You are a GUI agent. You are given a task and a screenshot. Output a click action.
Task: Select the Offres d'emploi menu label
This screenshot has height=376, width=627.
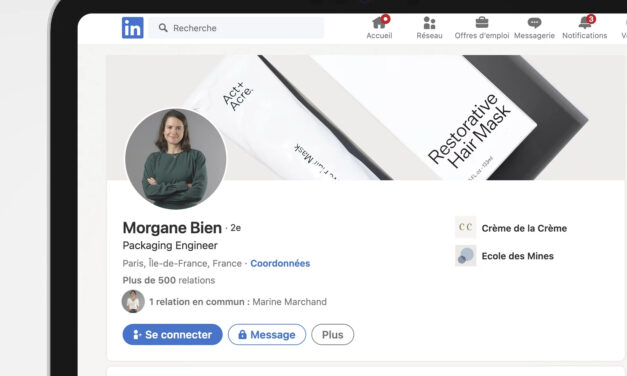[482, 36]
